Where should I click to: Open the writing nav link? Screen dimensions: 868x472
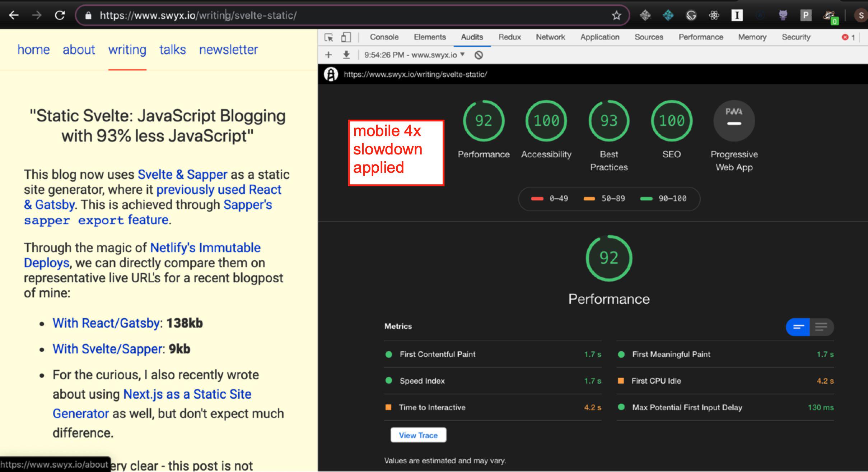click(x=127, y=50)
